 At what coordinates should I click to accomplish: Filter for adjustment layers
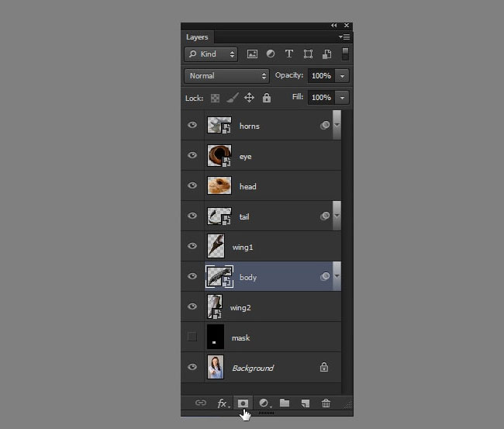(271, 54)
